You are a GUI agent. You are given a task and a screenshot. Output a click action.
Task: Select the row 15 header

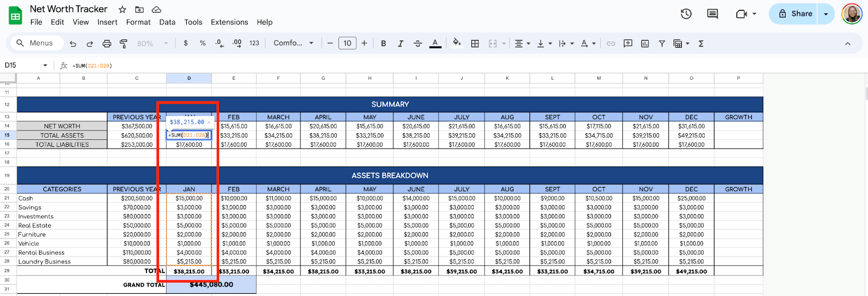coord(7,135)
